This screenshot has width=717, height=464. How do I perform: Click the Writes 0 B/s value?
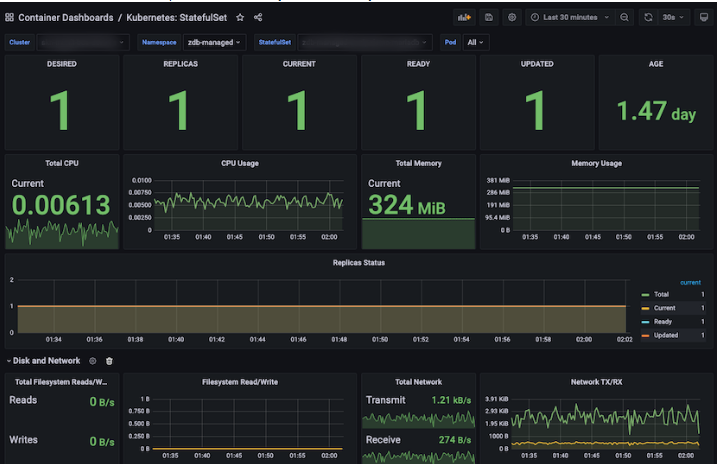[x=102, y=442]
